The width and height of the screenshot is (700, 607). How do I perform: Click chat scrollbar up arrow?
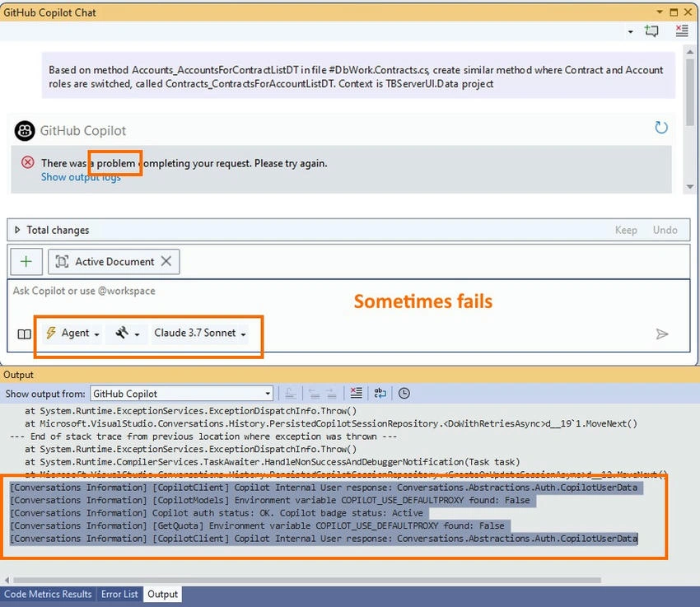pos(690,52)
